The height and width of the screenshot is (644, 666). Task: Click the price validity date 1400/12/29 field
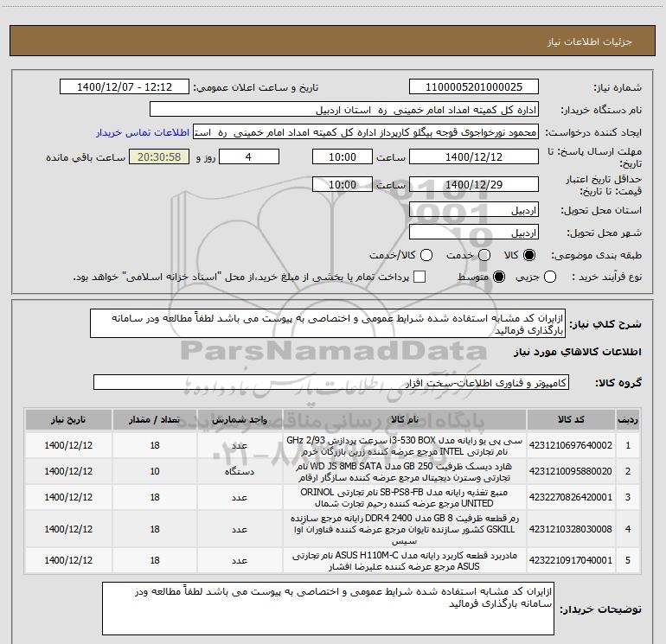coord(474,184)
